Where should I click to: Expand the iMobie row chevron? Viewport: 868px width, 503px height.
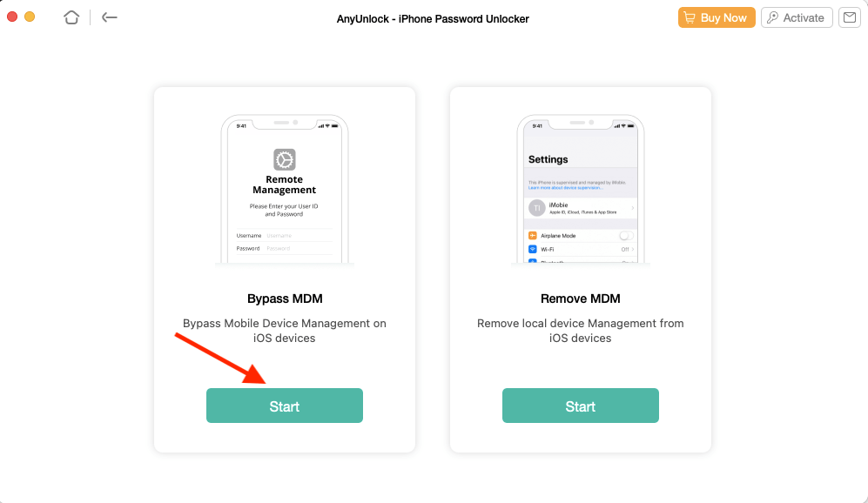tap(632, 208)
